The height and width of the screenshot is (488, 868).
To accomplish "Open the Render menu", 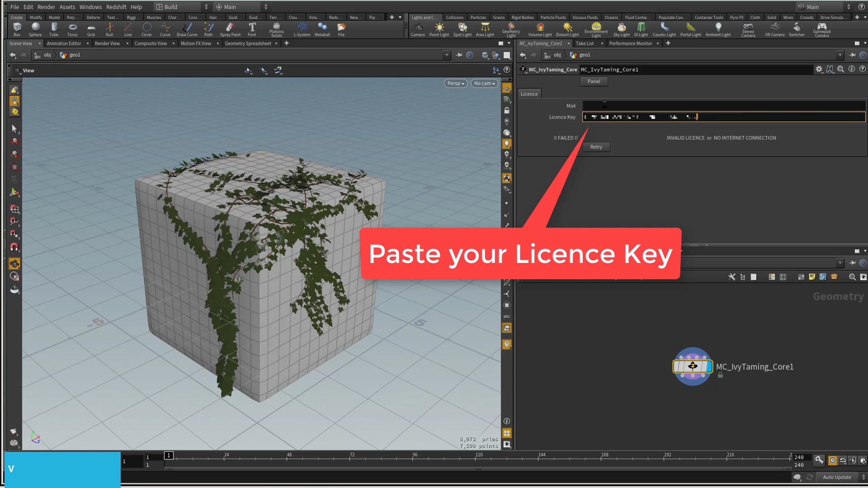I will (x=46, y=7).
